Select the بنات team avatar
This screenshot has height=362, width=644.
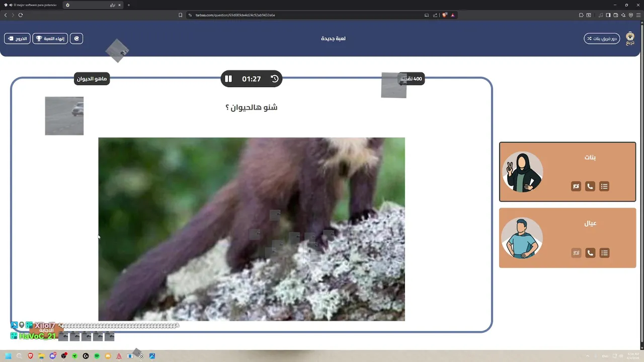click(x=523, y=172)
